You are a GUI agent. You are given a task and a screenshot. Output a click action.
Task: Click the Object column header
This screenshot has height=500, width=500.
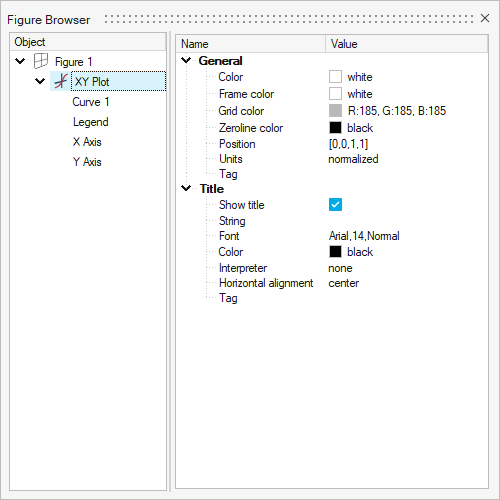coord(88,42)
